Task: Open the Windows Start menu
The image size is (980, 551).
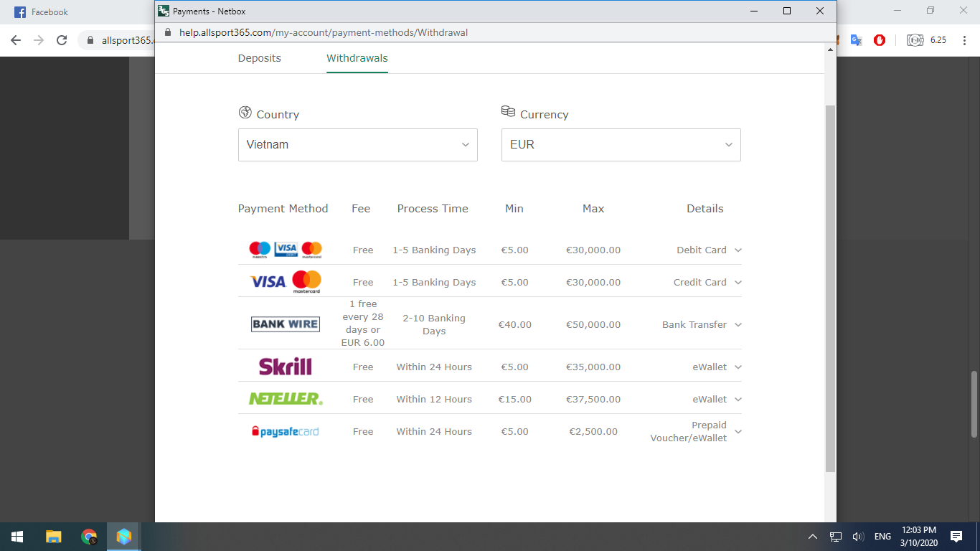Action: (x=17, y=537)
